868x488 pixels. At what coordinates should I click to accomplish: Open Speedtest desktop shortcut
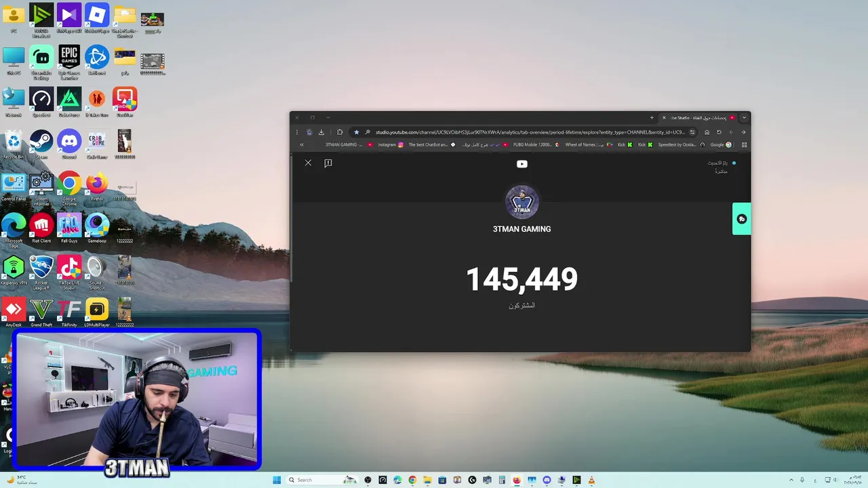(x=41, y=103)
